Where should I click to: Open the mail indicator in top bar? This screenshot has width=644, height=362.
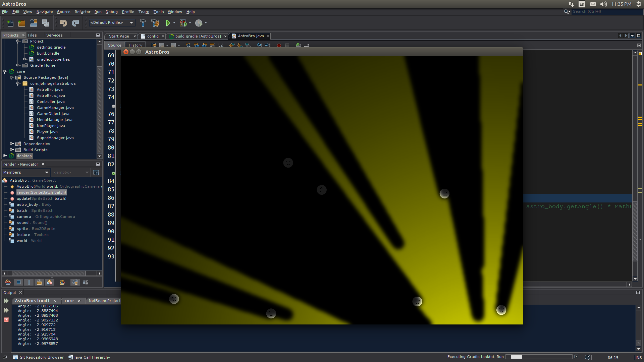[593, 4]
